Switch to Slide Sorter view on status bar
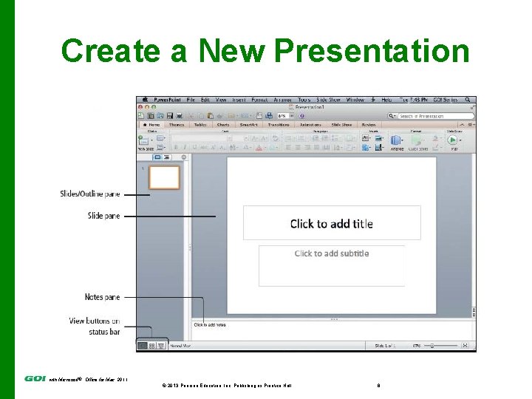This screenshot has height=399, width=532. [151, 346]
